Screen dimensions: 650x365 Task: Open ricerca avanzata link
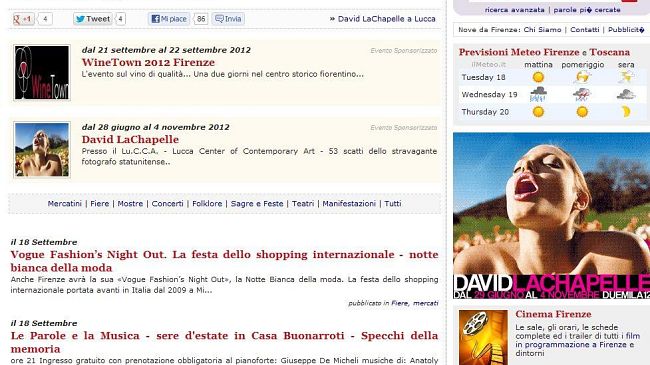pyautogui.click(x=514, y=10)
